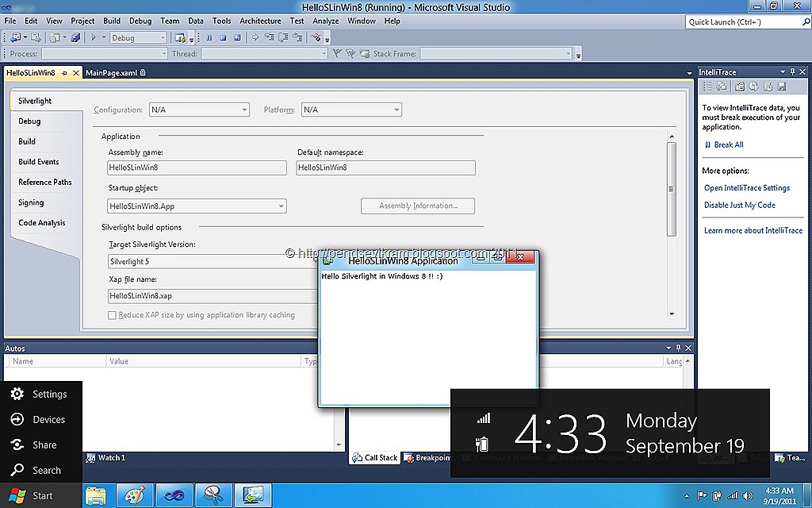This screenshot has width=812, height=508.
Task: Click the Xap file name input field
Action: click(x=213, y=296)
